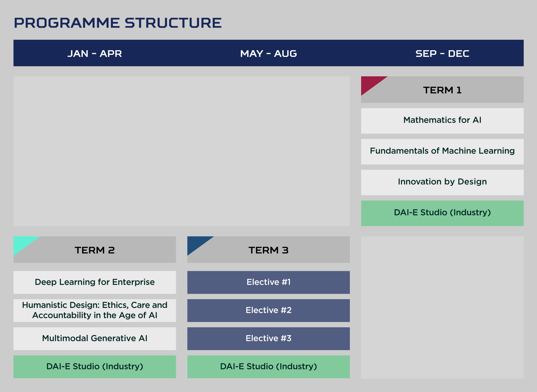Image resolution: width=537 pixels, height=392 pixels.
Task: Select the Humanistic Design ethics course box
Action: click(x=95, y=310)
